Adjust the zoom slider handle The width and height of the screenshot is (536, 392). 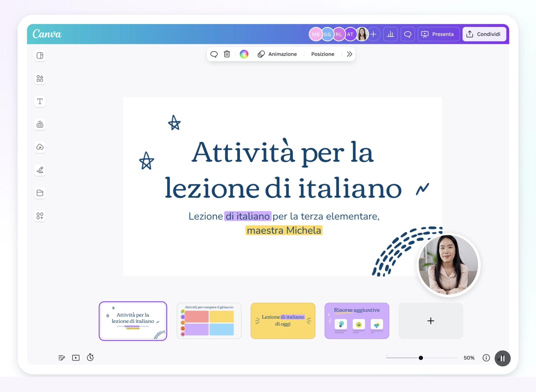(x=421, y=358)
